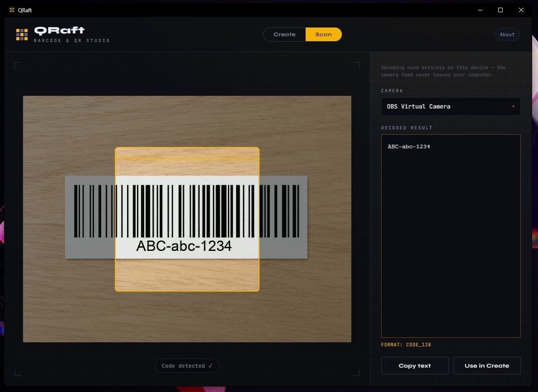The width and height of the screenshot is (538, 392).
Task: Select the Scan tab
Action: 324,34
